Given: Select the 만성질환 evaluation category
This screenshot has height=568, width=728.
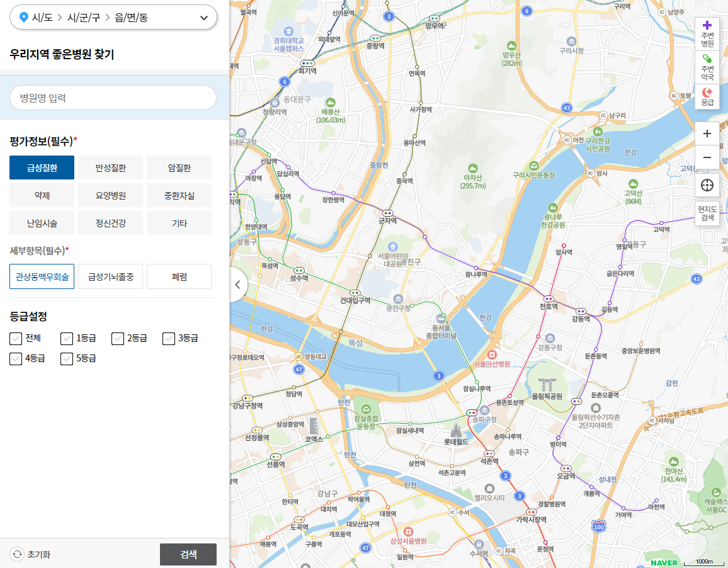Looking at the screenshot, I should (x=110, y=168).
